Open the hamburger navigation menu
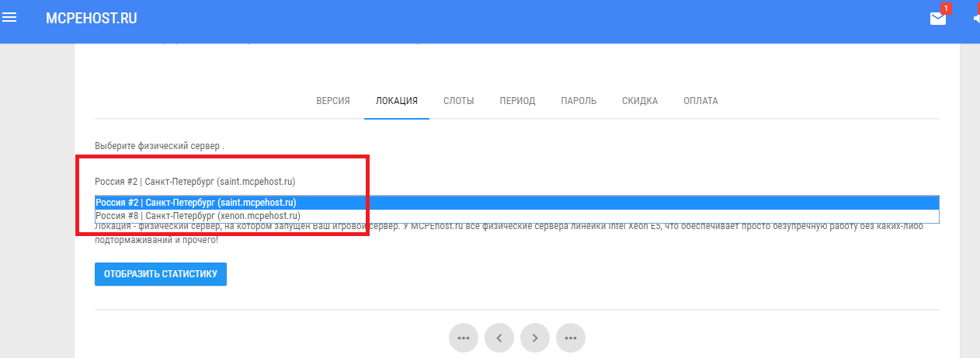This screenshot has height=358, width=980. pos(9,17)
